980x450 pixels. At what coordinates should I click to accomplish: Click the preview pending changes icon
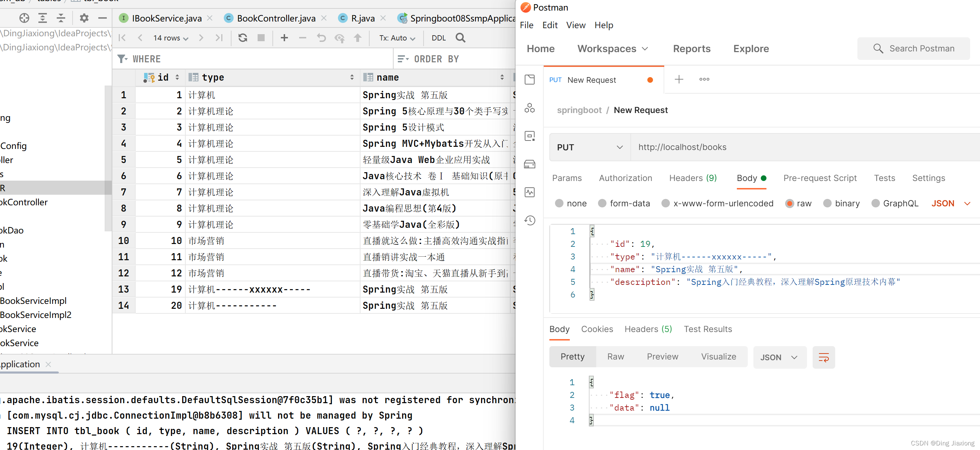pos(339,38)
